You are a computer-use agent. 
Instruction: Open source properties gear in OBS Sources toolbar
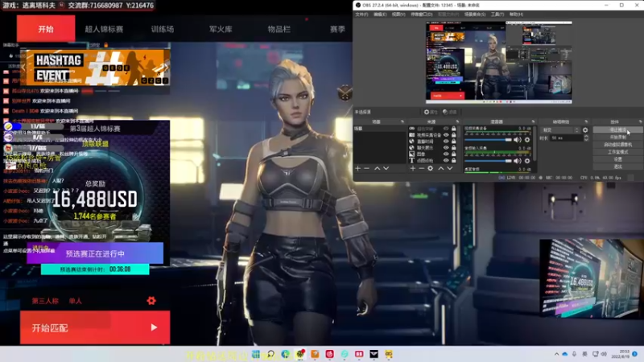(431, 168)
